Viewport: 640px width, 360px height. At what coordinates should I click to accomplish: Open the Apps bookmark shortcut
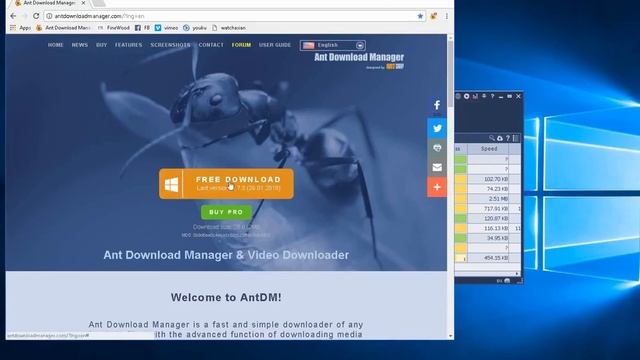click(x=20, y=28)
